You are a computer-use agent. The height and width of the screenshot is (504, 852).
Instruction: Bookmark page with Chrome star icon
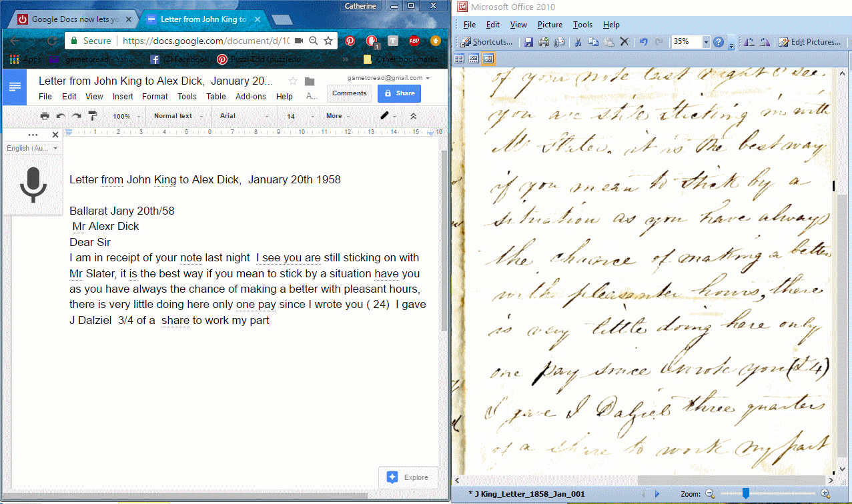coord(328,41)
